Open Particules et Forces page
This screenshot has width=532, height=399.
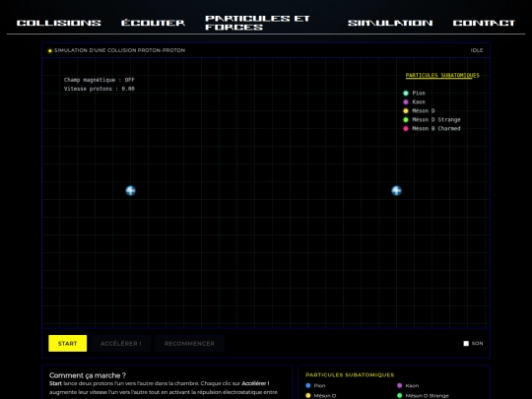257,23
